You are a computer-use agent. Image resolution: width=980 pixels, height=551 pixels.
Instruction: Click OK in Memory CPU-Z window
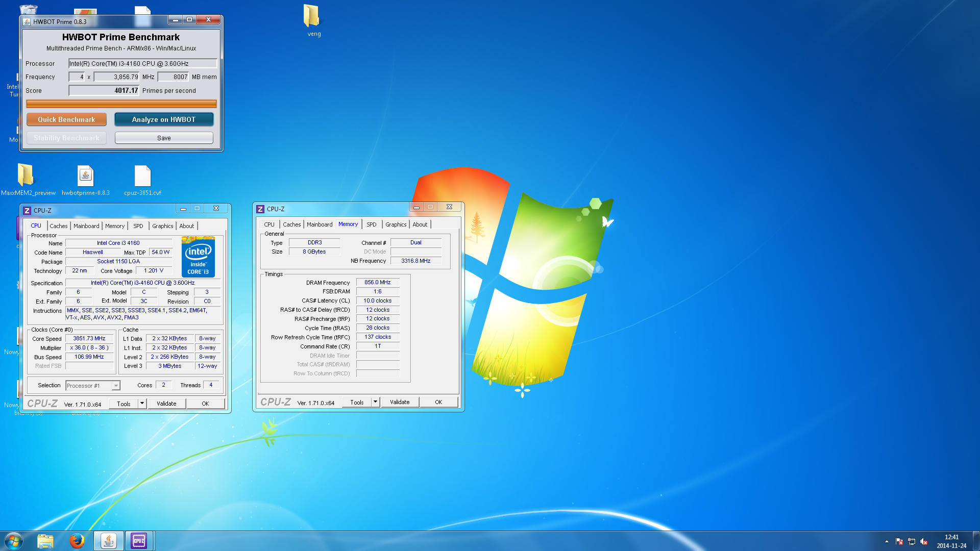(438, 402)
